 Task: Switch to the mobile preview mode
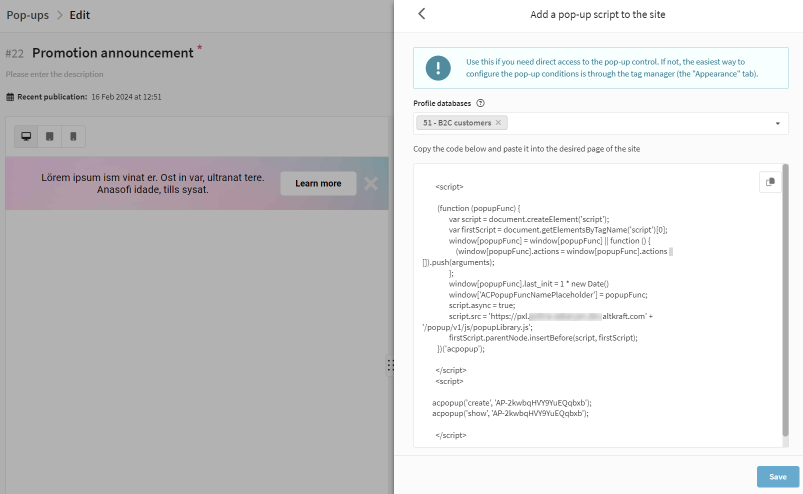coord(73,136)
